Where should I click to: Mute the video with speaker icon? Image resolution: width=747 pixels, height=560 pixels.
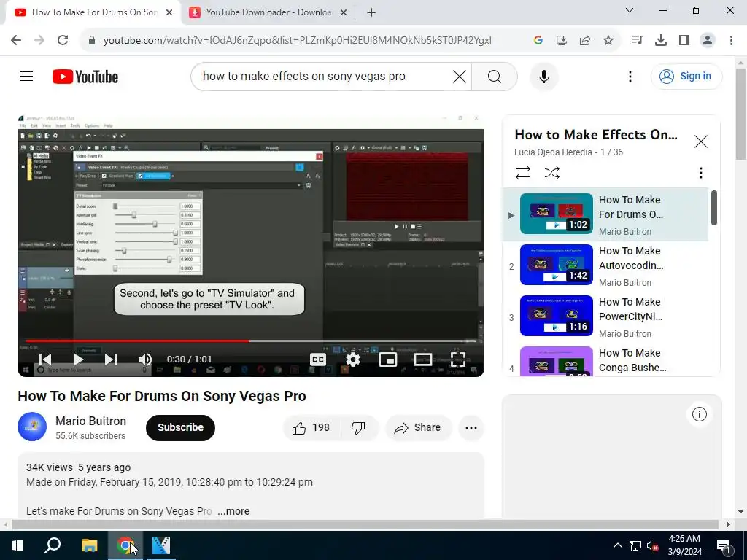click(145, 359)
